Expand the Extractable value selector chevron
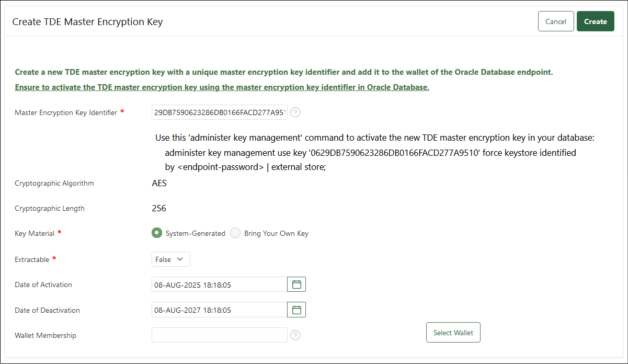The image size is (628, 364). coord(181,259)
